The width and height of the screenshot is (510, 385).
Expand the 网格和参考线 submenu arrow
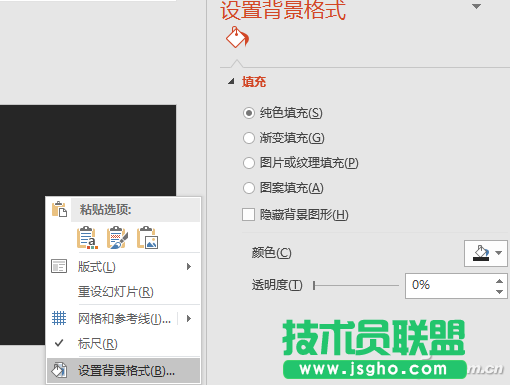[189, 318]
